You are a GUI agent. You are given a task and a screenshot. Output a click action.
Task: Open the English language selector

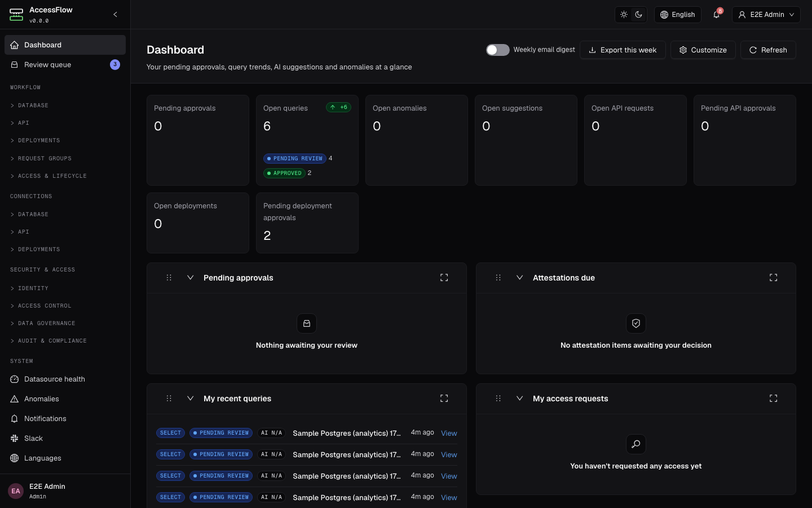pyautogui.click(x=678, y=15)
